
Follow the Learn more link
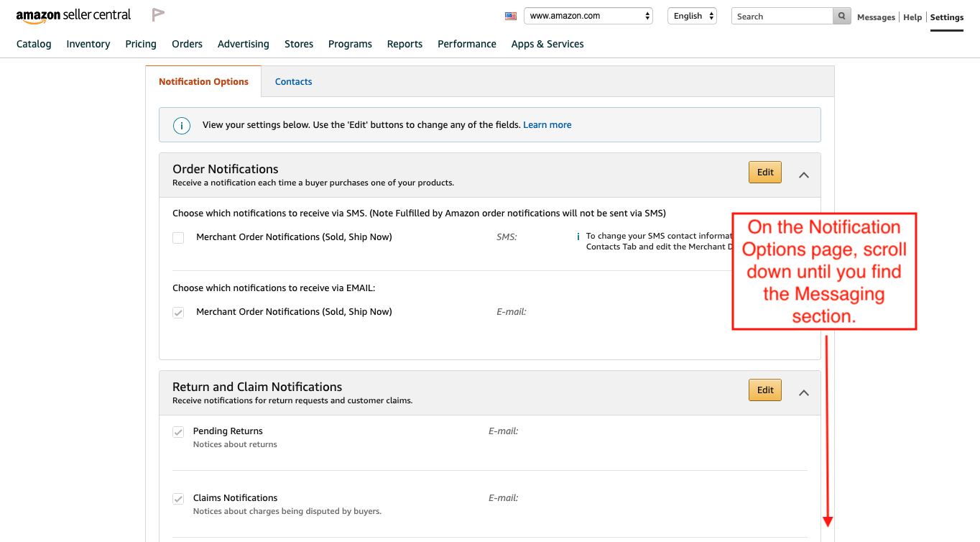547,125
